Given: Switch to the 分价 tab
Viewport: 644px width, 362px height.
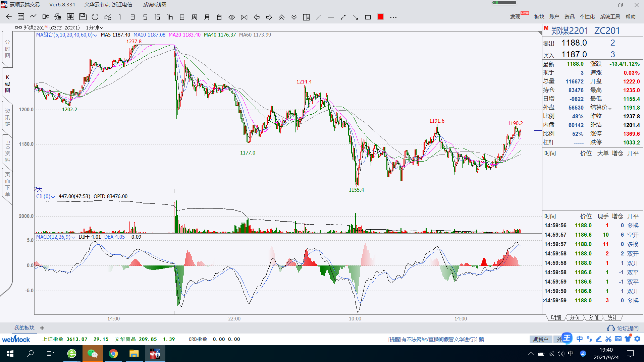Looking at the screenshot, I should click(x=575, y=317).
